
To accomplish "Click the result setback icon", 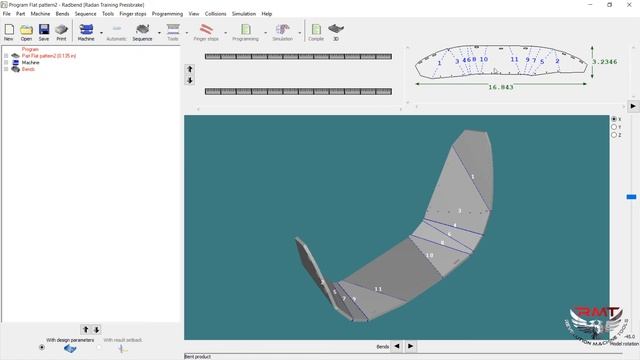I will coord(122,349).
